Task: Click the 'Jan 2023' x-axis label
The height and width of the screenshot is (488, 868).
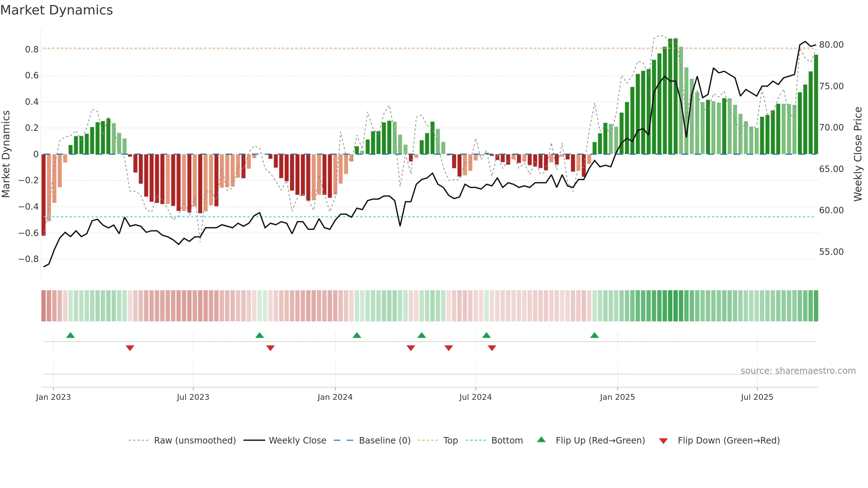Action: pos(54,397)
